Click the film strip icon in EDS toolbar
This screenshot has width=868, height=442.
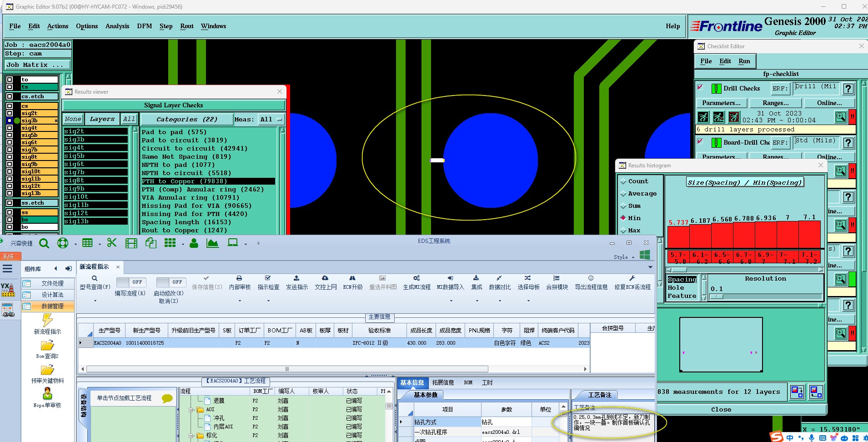[x=131, y=243]
